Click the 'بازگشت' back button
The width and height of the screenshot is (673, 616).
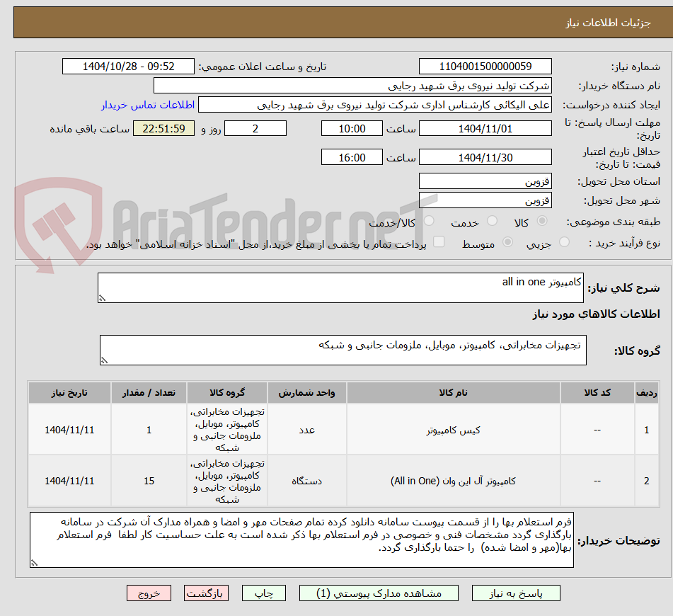(206, 593)
